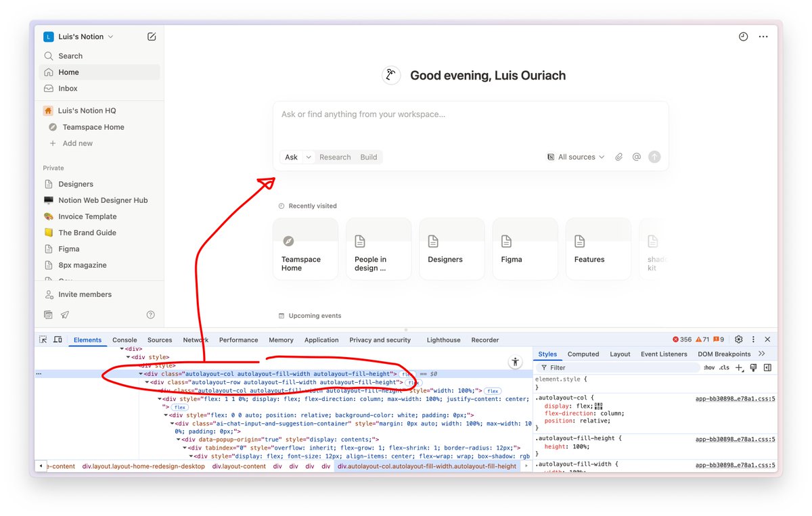Click the warnings count 71

(x=702, y=339)
